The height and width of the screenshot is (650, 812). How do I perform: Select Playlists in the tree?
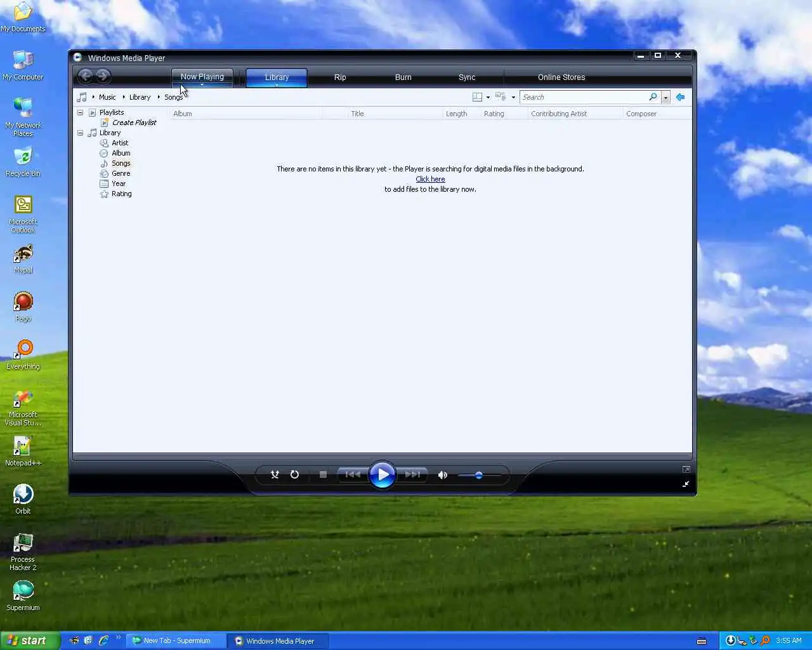tap(112, 112)
